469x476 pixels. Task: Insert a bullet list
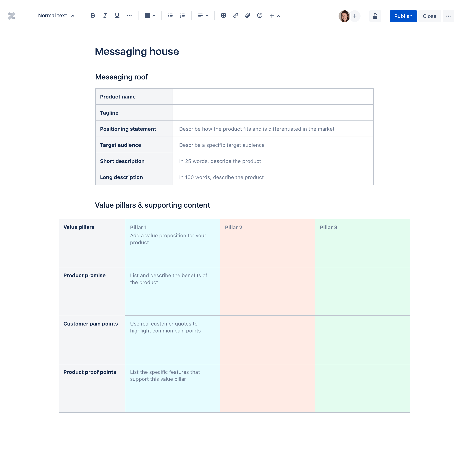170,16
